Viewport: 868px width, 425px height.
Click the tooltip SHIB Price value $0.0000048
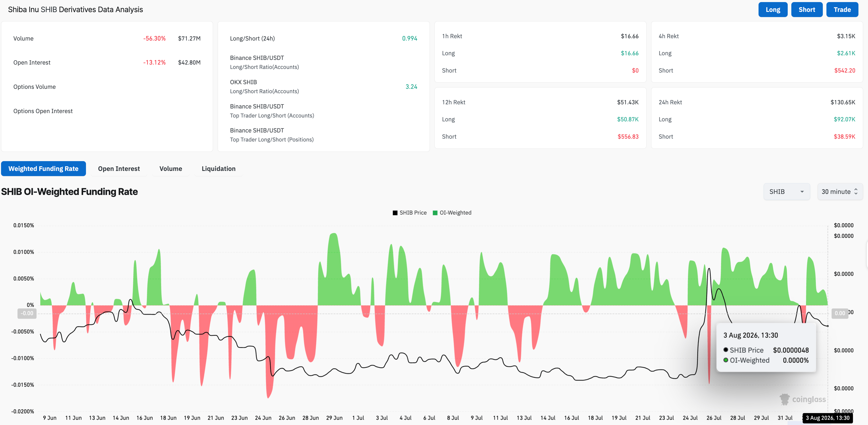coord(791,350)
